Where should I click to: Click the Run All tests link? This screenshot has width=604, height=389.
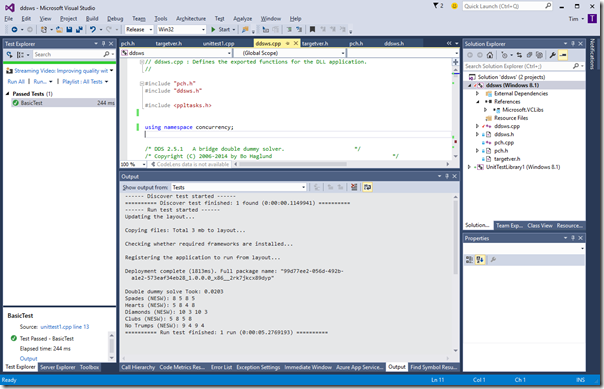pyautogui.click(x=16, y=82)
